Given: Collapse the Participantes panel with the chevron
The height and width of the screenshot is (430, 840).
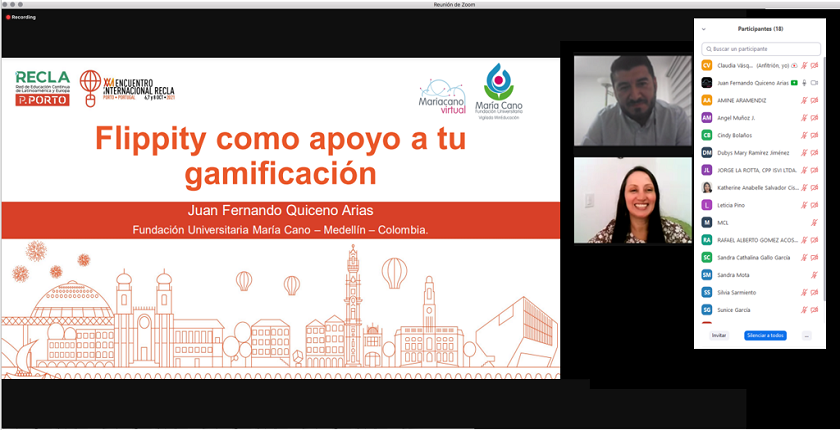Looking at the screenshot, I should (703, 29).
